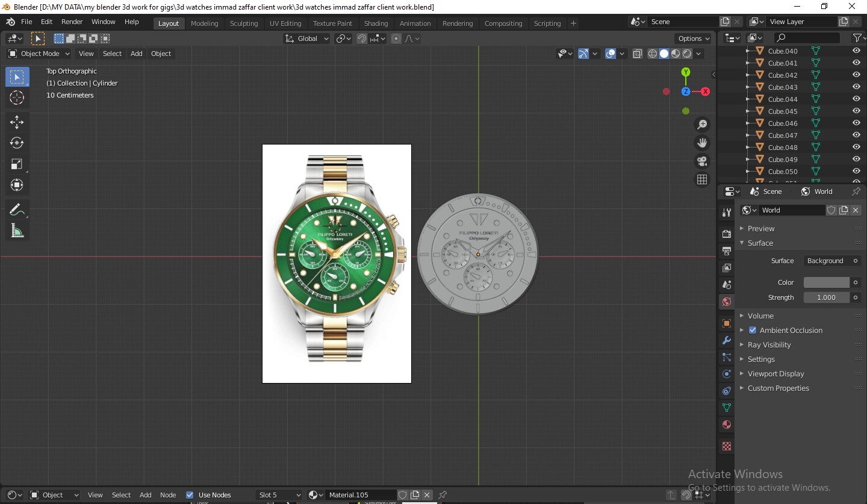Image resolution: width=867 pixels, height=504 pixels.
Task: Expand the Ray Visibility panel
Action: (x=769, y=344)
